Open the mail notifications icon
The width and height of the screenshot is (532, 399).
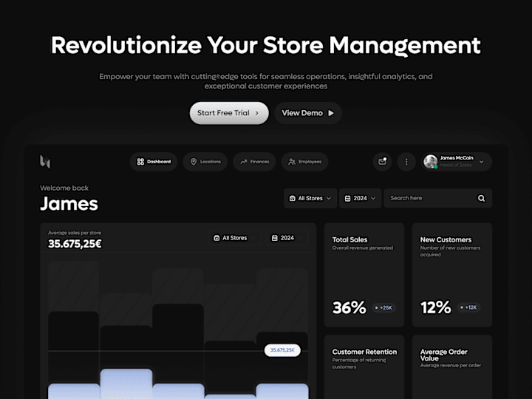click(x=383, y=162)
